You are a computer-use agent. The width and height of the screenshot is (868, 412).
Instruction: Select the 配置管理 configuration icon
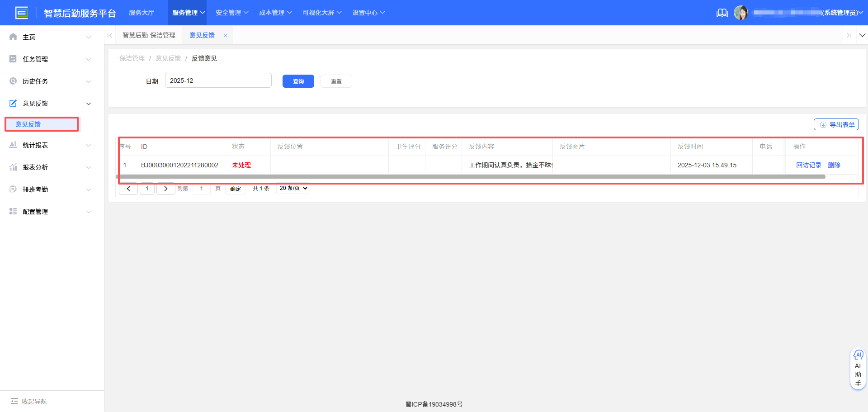[13, 211]
